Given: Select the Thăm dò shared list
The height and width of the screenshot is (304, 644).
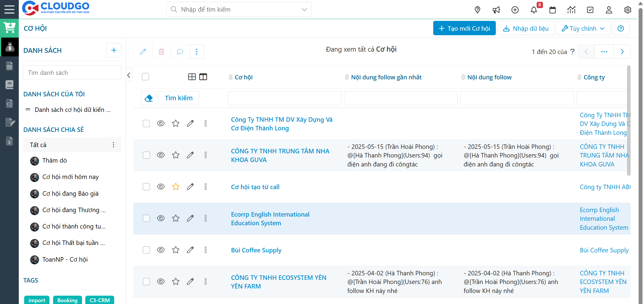Looking at the screenshot, I should pos(55,161).
